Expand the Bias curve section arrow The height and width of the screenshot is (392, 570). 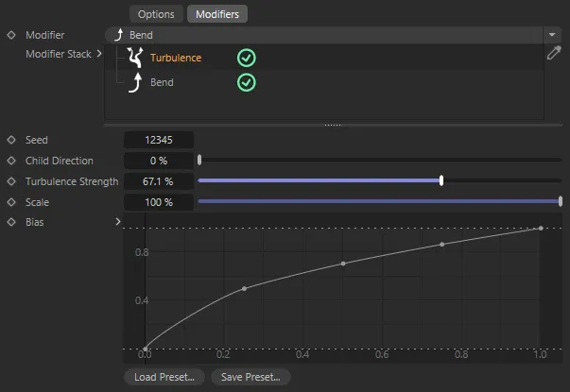coord(118,222)
